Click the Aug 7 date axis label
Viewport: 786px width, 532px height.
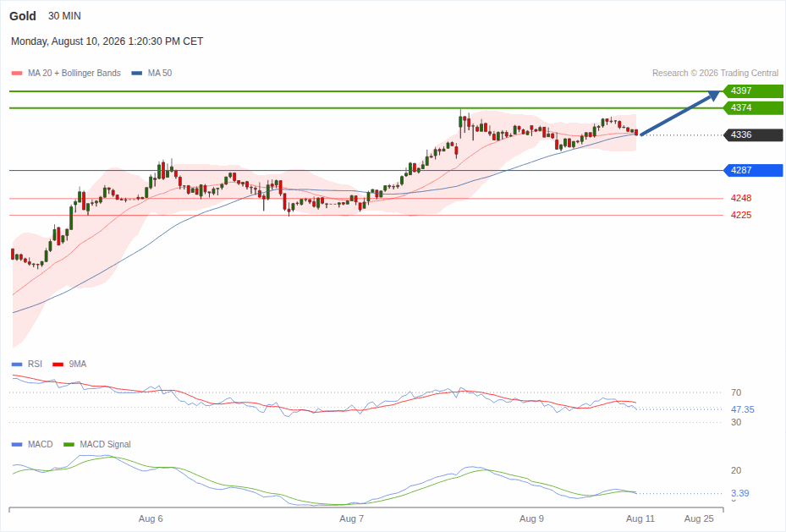tap(351, 518)
